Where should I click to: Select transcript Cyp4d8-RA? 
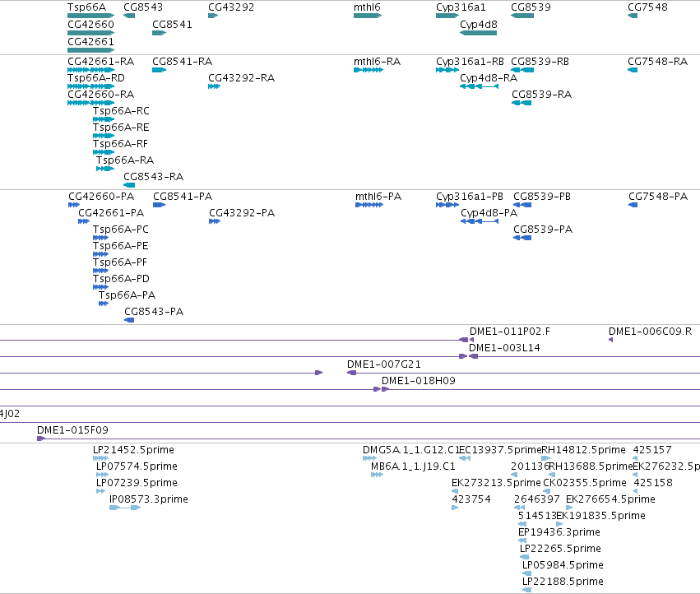pyautogui.click(x=479, y=86)
